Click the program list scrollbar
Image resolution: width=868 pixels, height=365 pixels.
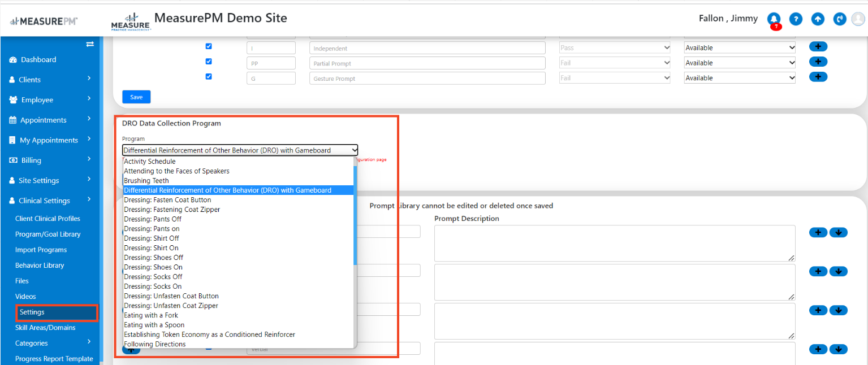point(355,216)
